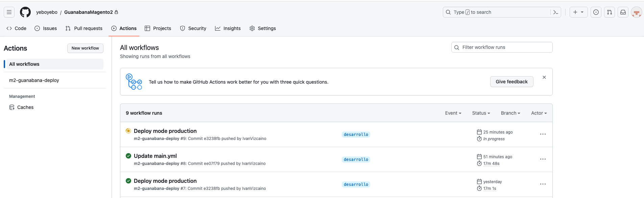
Task: Click the 17m 48s duration text
Action: 491,164
